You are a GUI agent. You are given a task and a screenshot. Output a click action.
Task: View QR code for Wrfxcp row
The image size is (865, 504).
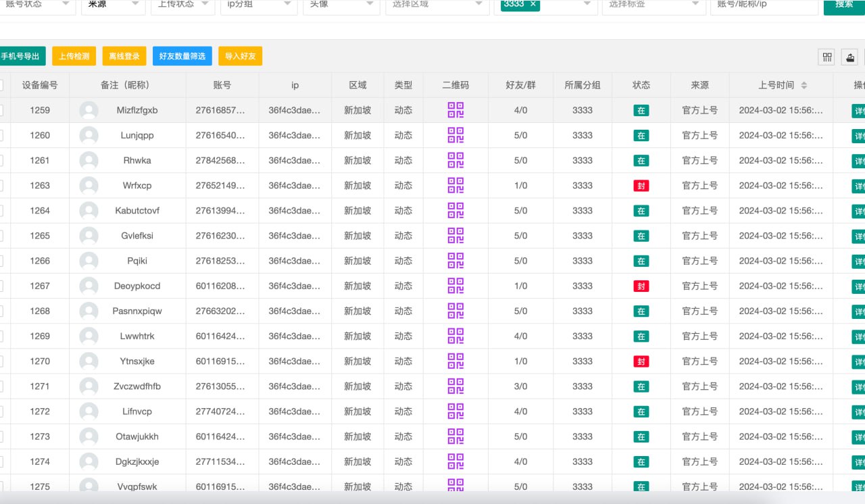(x=455, y=185)
